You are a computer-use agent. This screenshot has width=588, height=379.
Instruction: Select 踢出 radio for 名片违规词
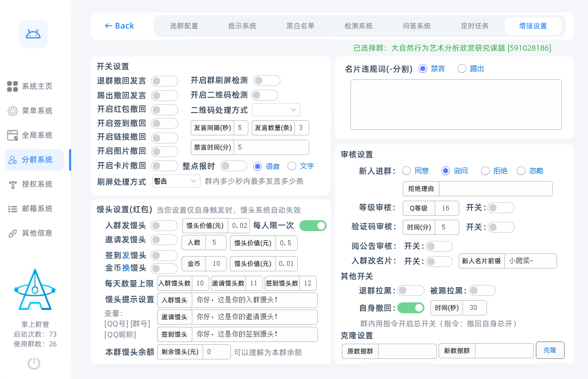[461, 69]
